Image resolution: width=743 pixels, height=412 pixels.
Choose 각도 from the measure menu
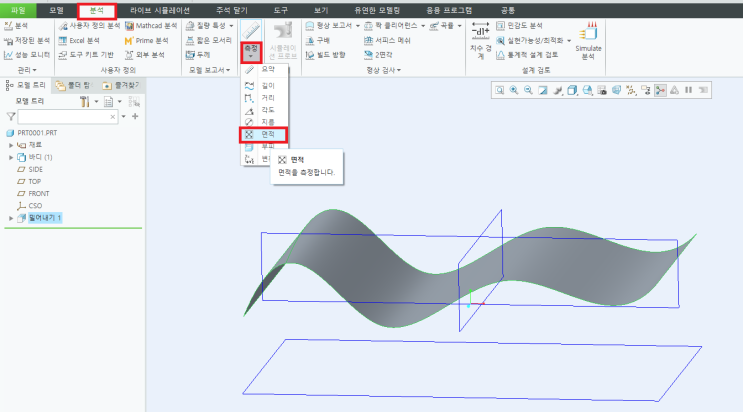(264, 110)
